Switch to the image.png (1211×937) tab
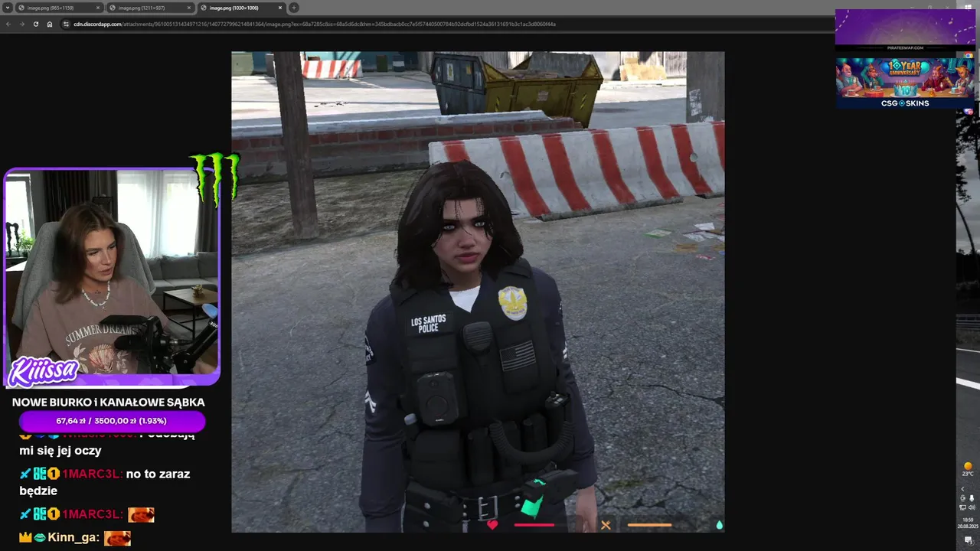The height and width of the screenshot is (551, 980). [x=150, y=8]
